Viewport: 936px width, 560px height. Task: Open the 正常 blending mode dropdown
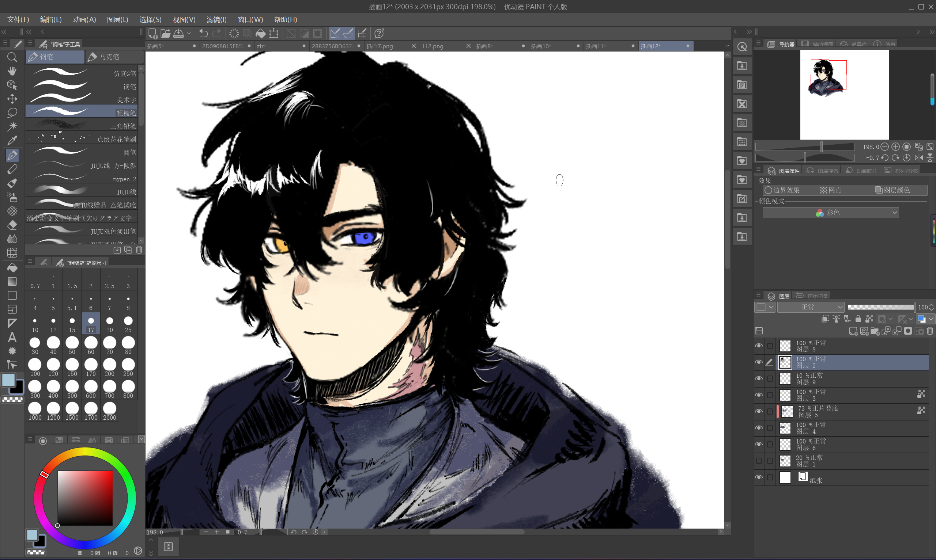[x=811, y=307]
